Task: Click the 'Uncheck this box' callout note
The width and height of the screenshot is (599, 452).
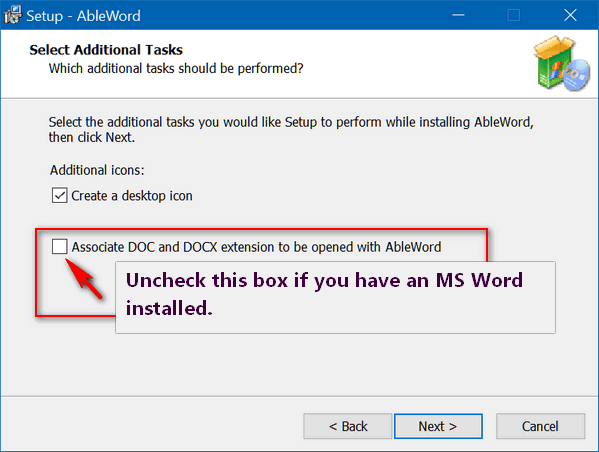Action: [x=335, y=297]
